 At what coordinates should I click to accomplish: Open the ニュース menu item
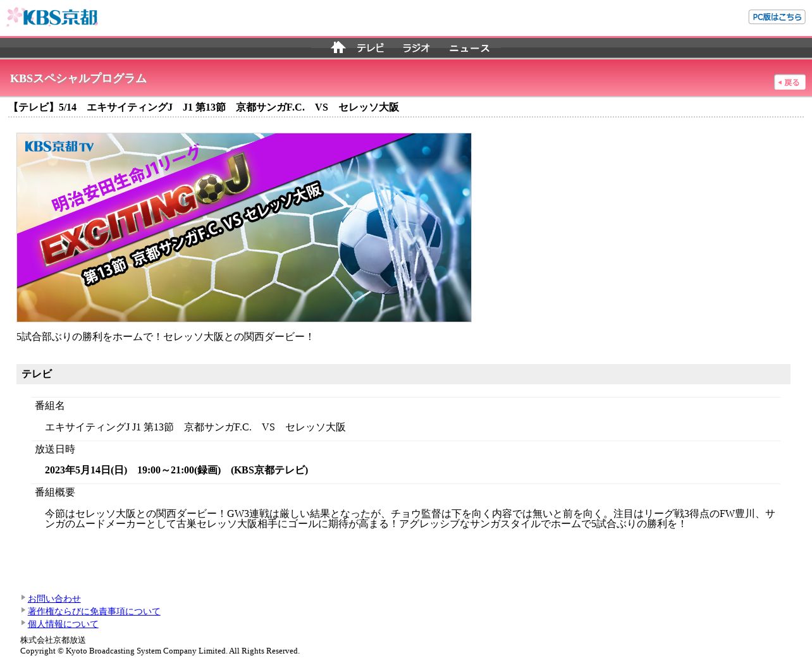coord(469,48)
